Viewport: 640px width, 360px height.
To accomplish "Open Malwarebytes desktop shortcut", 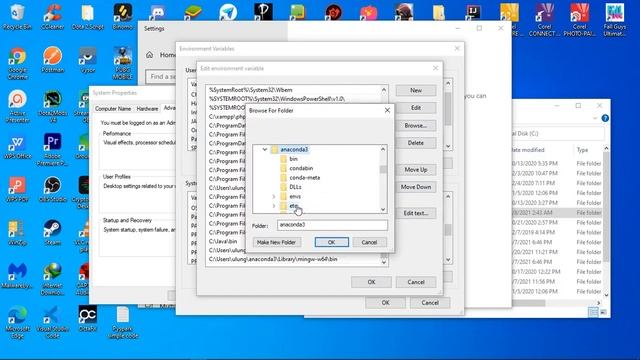I will pos(17,277).
